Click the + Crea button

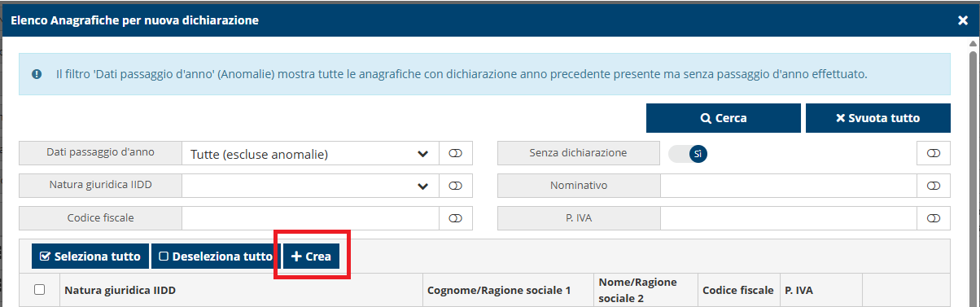[311, 256]
